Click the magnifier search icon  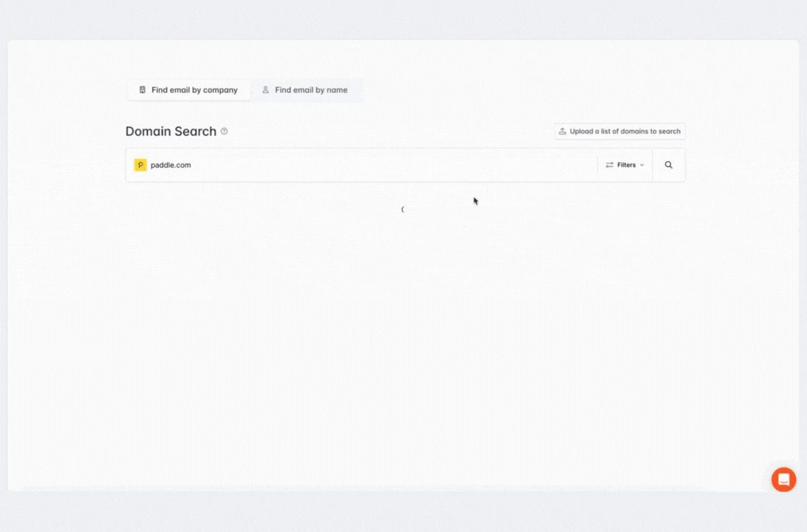point(669,166)
